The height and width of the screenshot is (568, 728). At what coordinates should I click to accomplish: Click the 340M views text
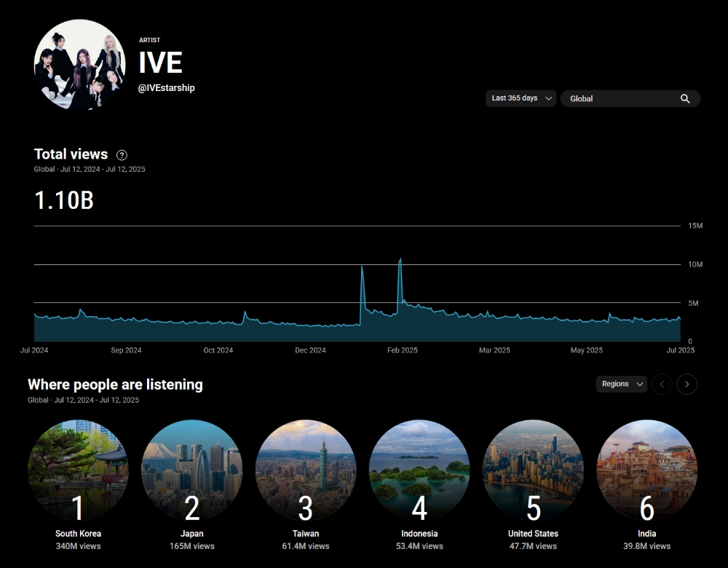click(x=78, y=546)
